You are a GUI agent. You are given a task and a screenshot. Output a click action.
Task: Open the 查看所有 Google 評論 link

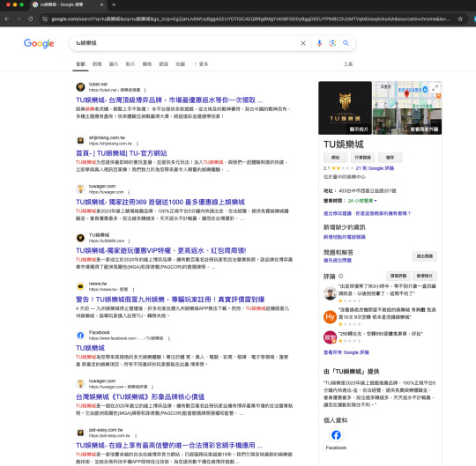pos(346,352)
